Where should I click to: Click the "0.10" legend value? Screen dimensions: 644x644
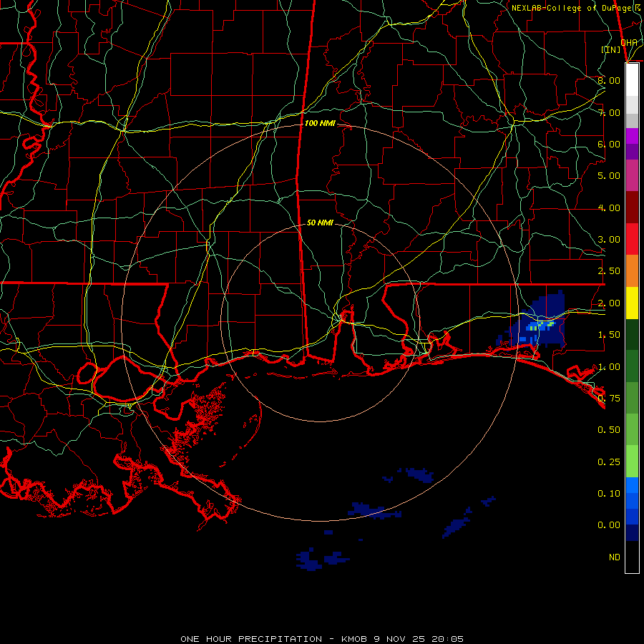pyautogui.click(x=609, y=494)
